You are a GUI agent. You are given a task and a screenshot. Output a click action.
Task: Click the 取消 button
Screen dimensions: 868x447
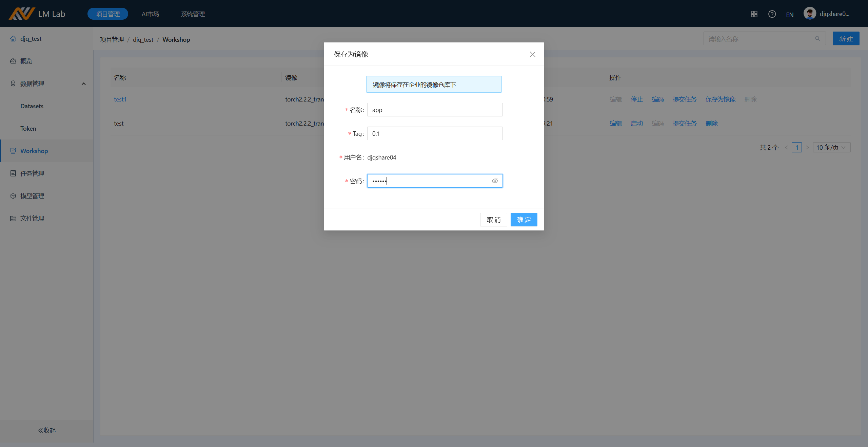click(493, 220)
